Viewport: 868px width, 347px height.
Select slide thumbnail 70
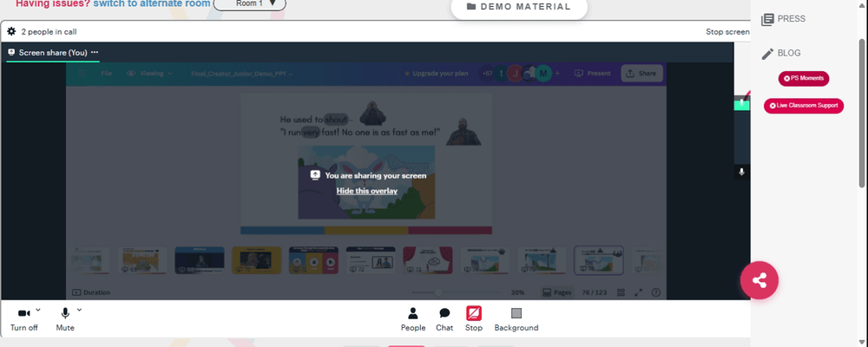(x=256, y=260)
